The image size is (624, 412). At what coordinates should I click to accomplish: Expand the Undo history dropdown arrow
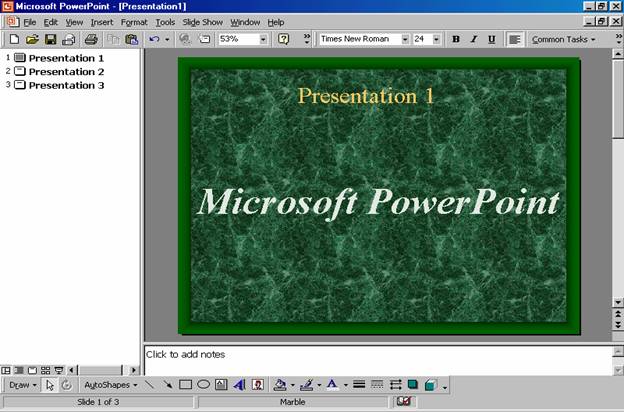pos(167,39)
